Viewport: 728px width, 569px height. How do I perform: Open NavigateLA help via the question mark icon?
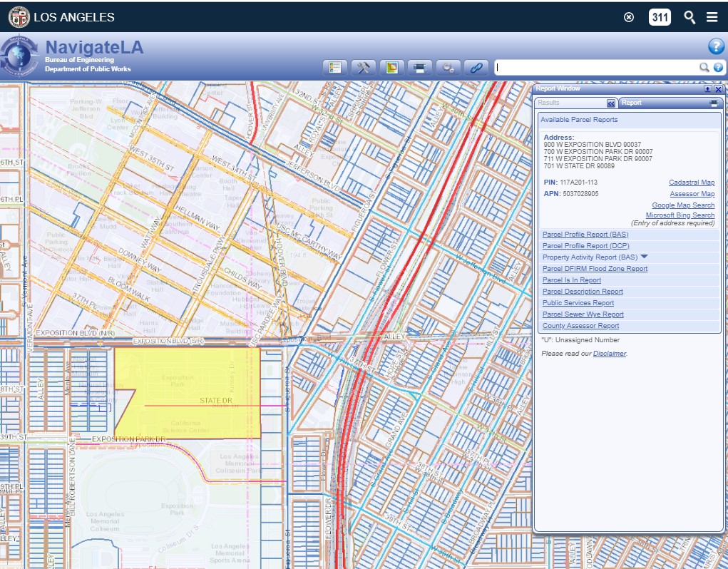coord(715,47)
